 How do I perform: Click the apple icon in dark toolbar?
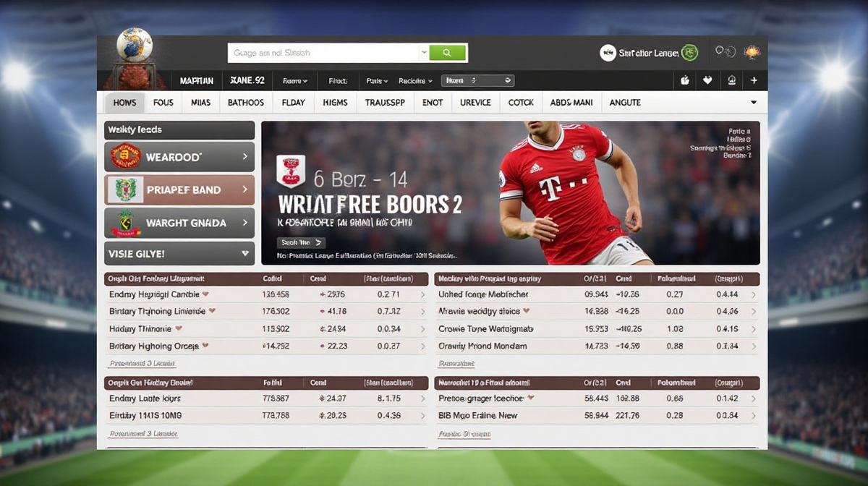(685, 81)
